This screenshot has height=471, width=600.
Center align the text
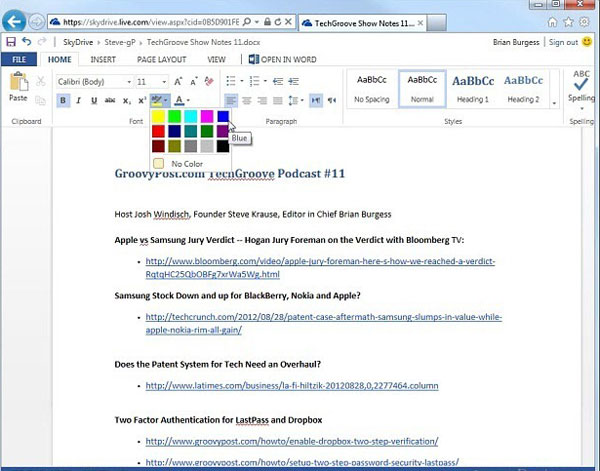(x=246, y=101)
